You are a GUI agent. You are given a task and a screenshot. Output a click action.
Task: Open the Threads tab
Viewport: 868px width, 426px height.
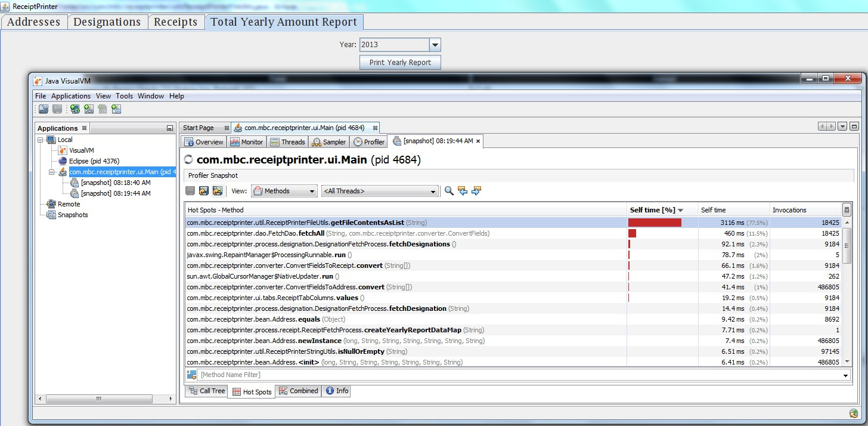(287, 142)
